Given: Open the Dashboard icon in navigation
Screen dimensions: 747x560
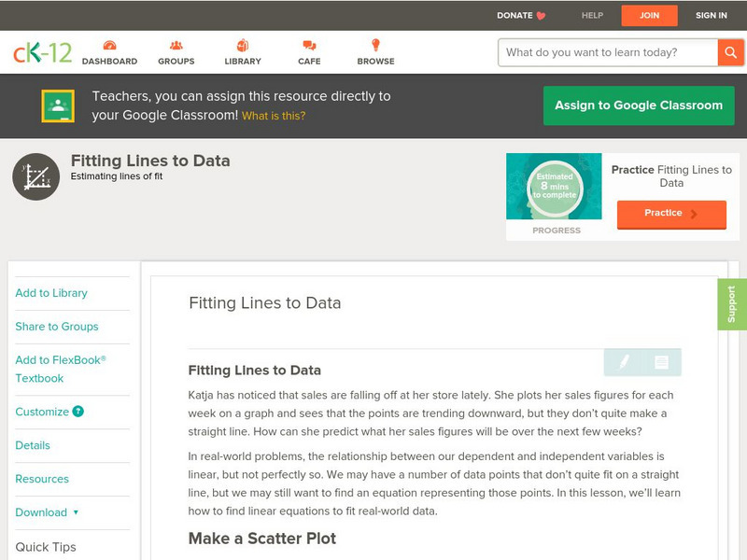Looking at the screenshot, I should [x=109, y=46].
